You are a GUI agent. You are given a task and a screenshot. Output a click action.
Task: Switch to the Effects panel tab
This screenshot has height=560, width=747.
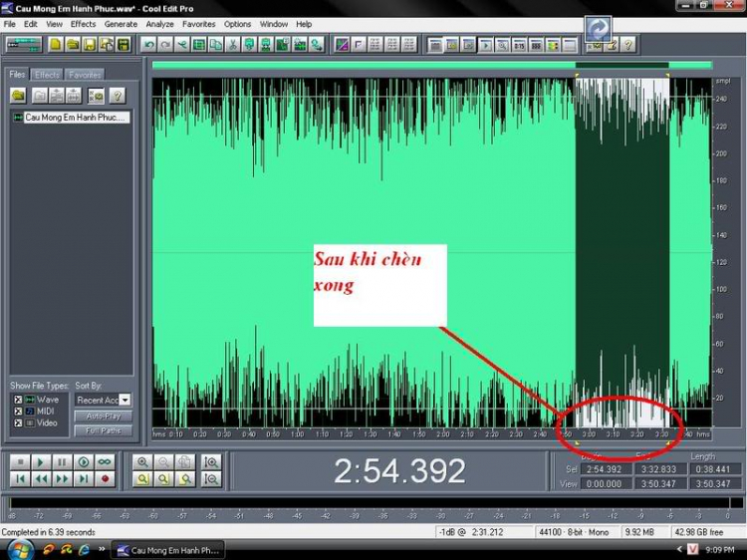pos(47,75)
